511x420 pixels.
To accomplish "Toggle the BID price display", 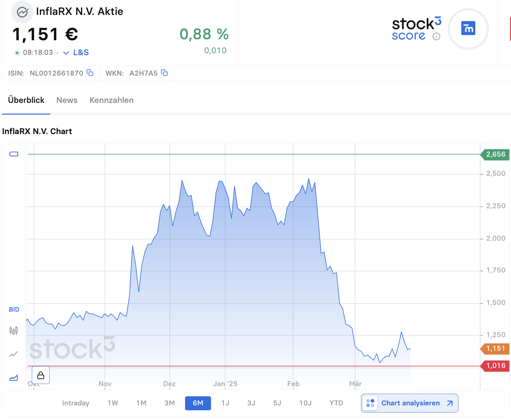I will (x=14, y=309).
